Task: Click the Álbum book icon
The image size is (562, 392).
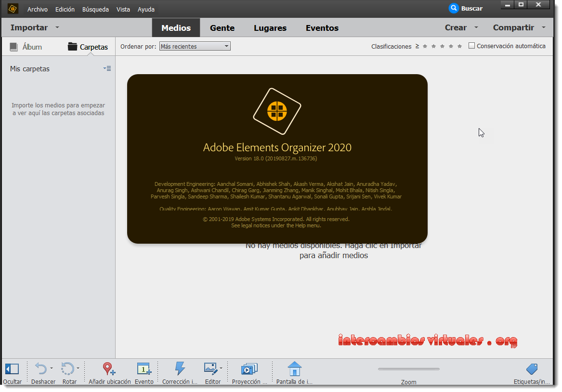Action: (13, 47)
